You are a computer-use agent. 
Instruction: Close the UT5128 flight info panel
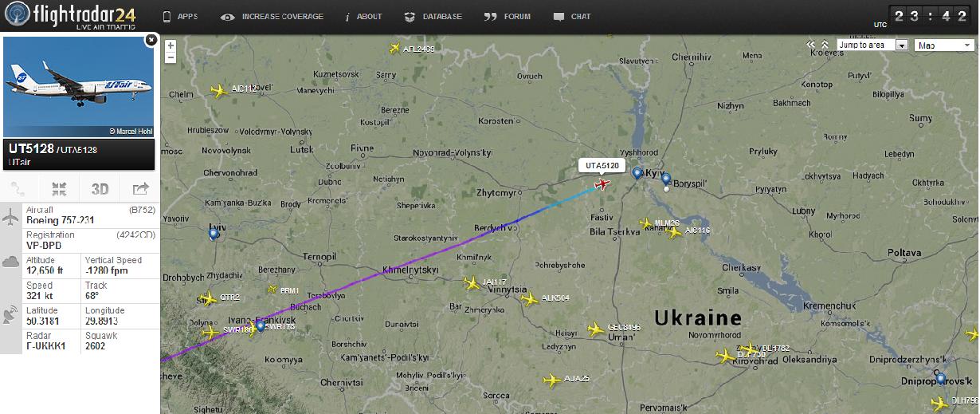(151, 39)
